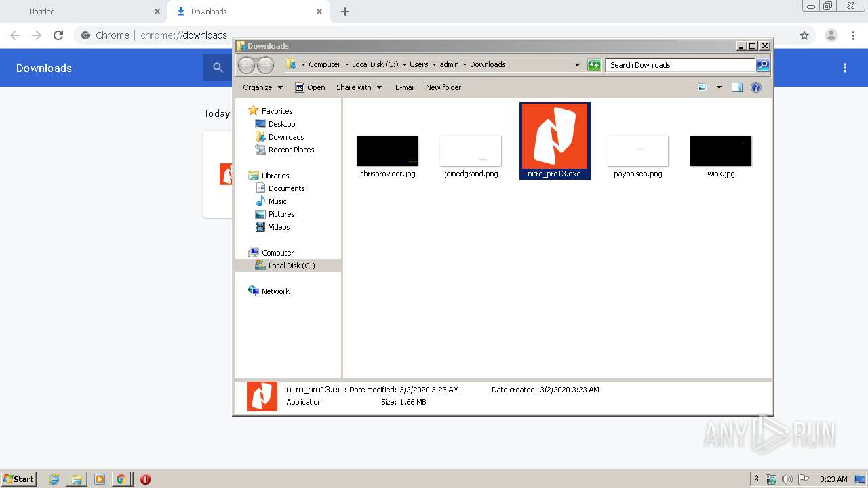Open Windows Explorer from the taskbar
The image size is (868, 488).
tap(76, 479)
